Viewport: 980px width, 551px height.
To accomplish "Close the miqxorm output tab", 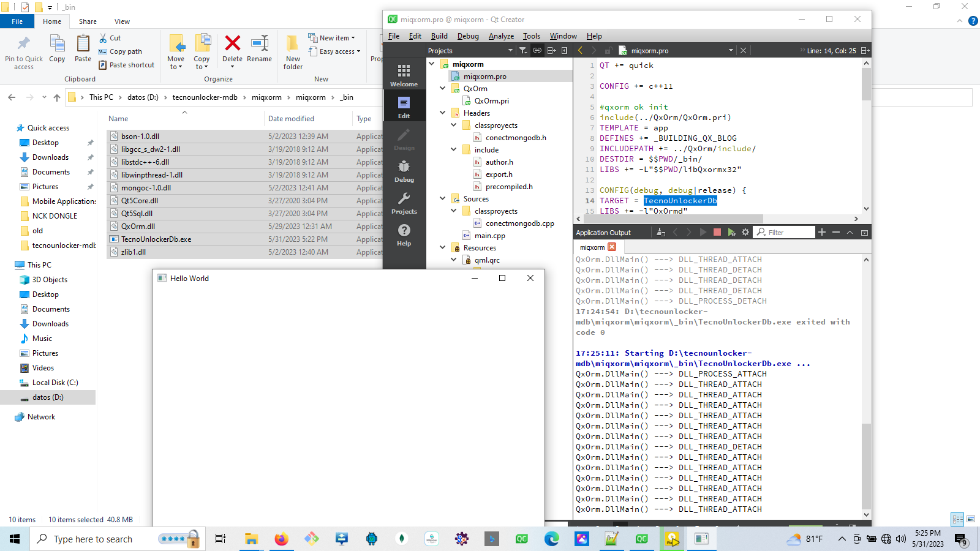I will 612,247.
